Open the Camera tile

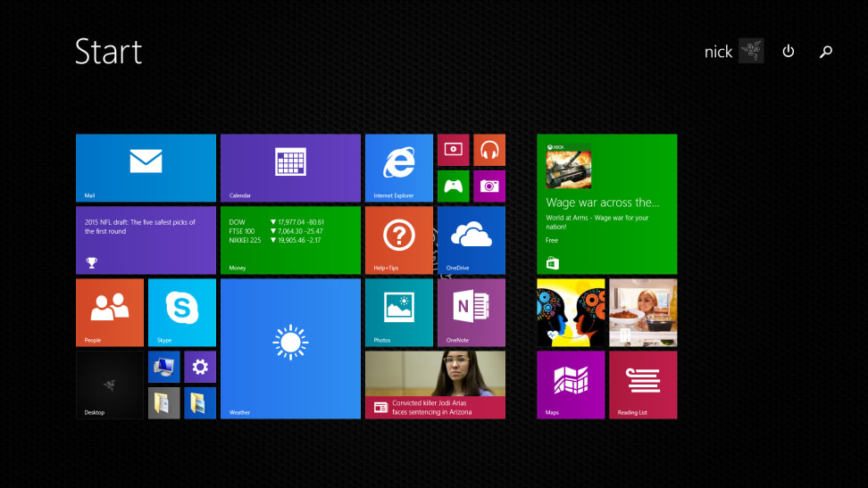(x=489, y=186)
